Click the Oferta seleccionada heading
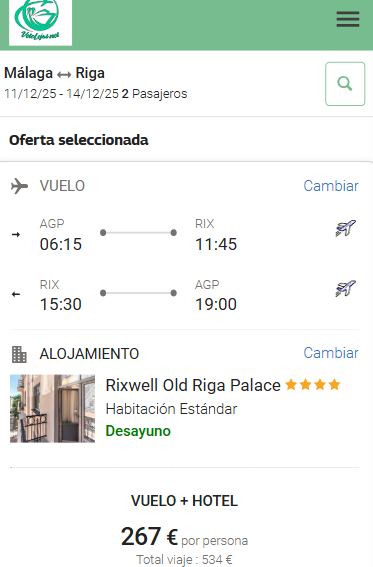Viewport: 373px width, 567px height. (79, 140)
